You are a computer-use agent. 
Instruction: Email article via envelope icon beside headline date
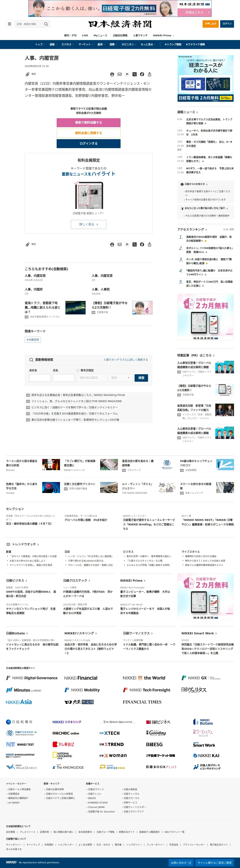(119, 74)
